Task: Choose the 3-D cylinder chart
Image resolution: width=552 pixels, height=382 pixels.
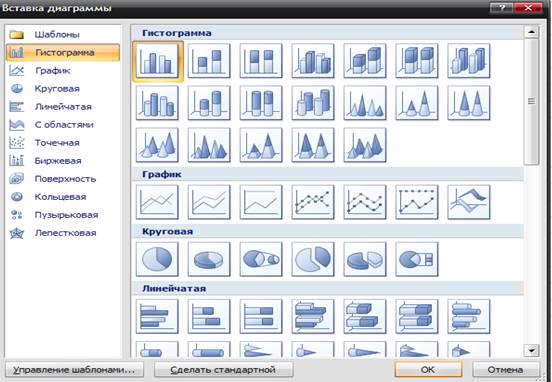Action: pos(313,103)
